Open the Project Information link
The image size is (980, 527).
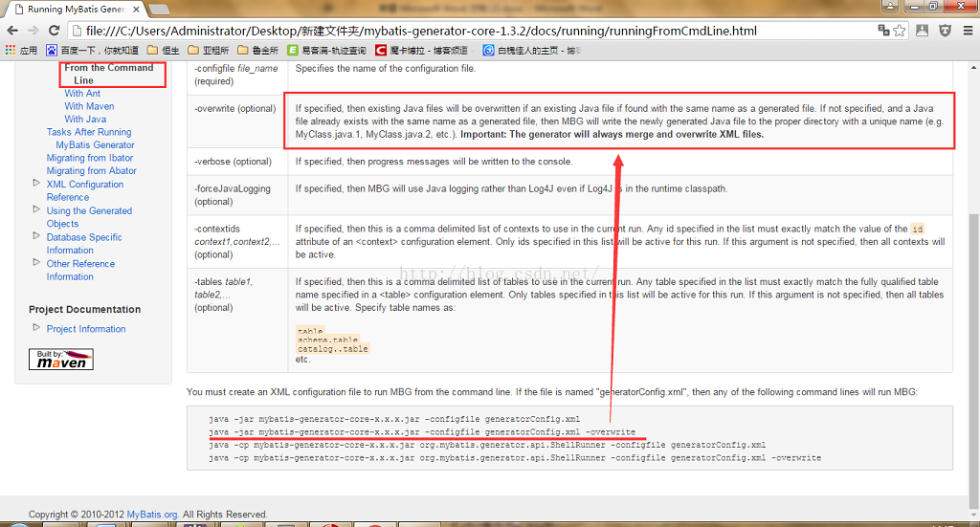86,328
